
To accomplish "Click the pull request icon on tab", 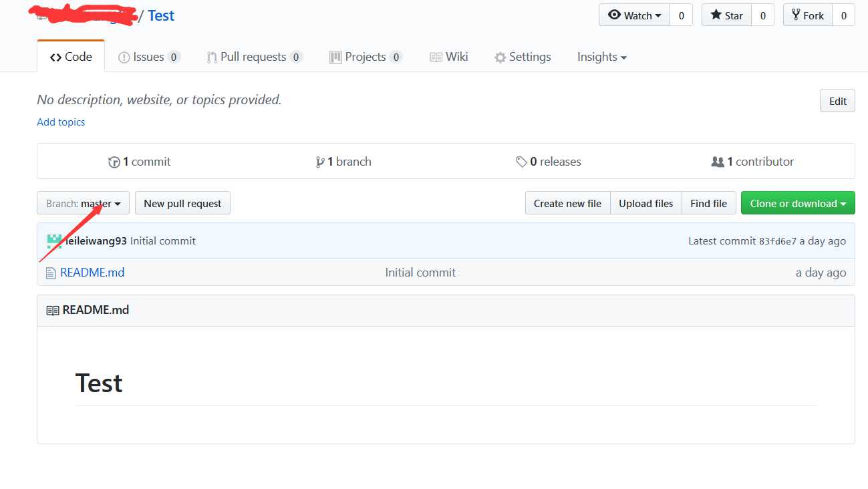I will [x=212, y=57].
